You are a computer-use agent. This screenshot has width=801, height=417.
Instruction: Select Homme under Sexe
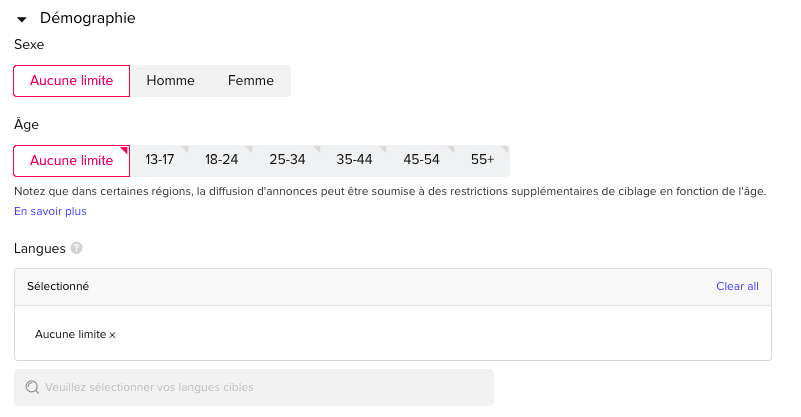coord(170,81)
